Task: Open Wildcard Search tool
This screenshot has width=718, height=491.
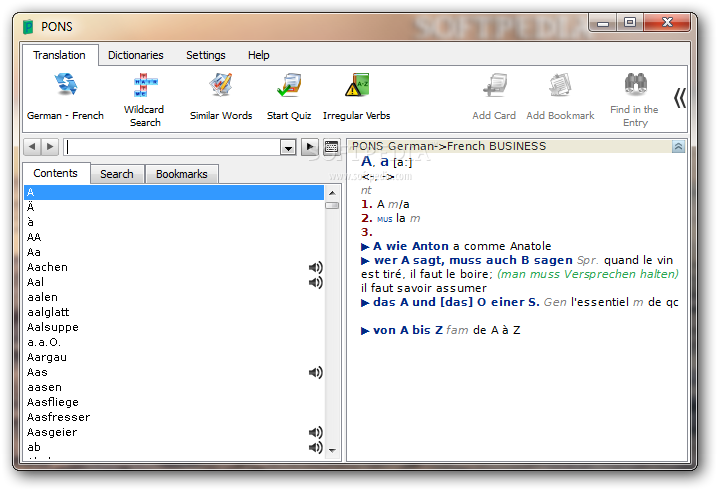Action: [x=144, y=99]
